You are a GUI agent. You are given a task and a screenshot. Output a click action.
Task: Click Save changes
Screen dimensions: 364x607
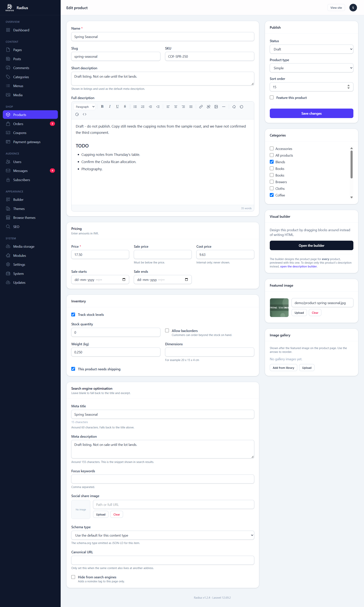pos(311,114)
